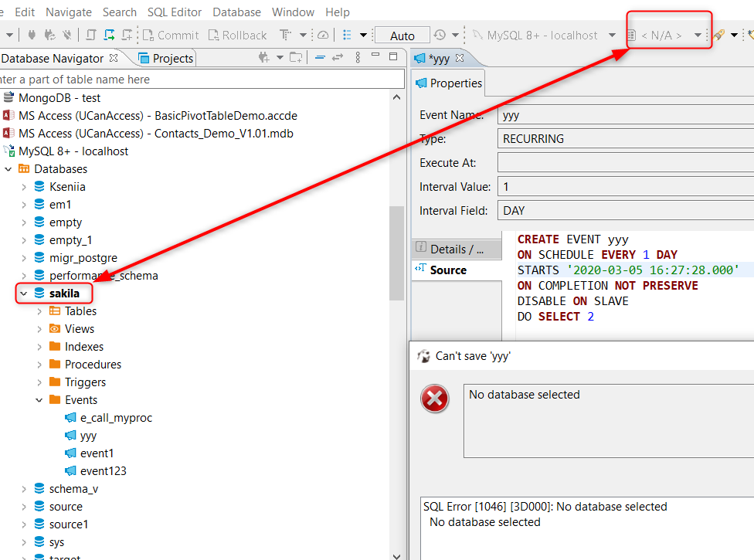The height and width of the screenshot is (560, 754).
Task: Open dropdown arrow next to transaction mode icon
Action: pyautogui.click(x=303, y=35)
